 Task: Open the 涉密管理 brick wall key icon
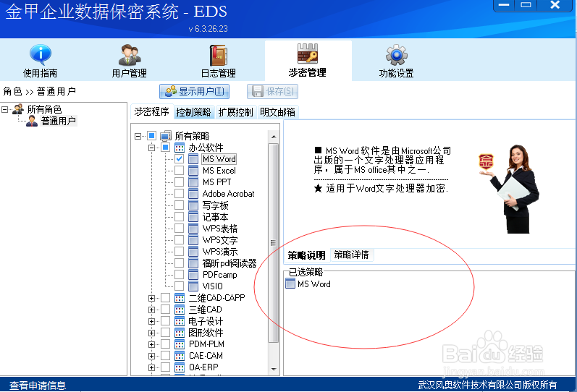tap(307, 54)
